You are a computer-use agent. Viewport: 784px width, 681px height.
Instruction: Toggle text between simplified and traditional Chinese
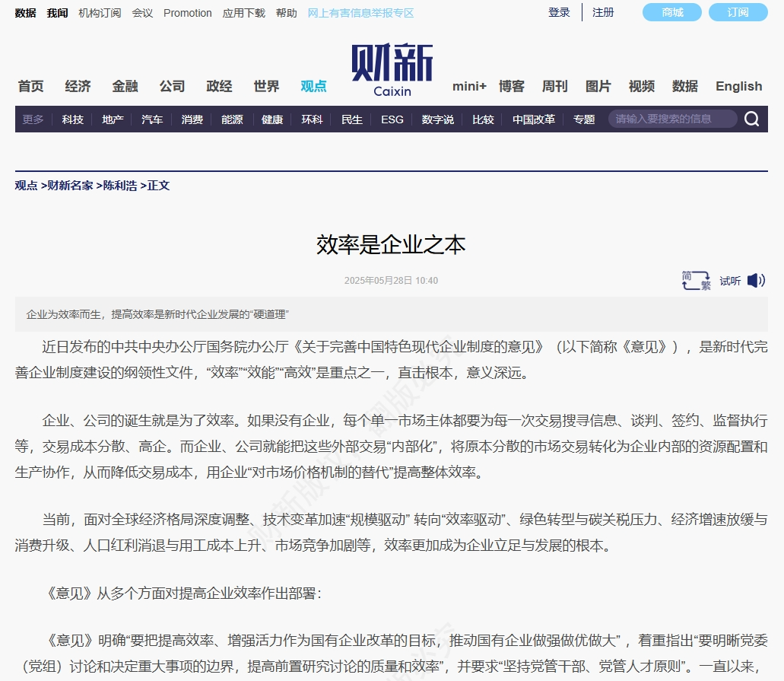coord(694,281)
